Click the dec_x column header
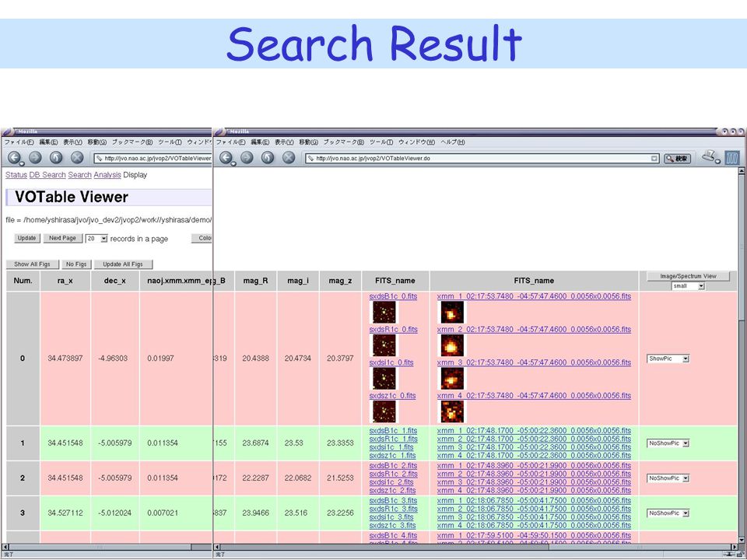This screenshot has height=560, width=747. pyautogui.click(x=115, y=281)
